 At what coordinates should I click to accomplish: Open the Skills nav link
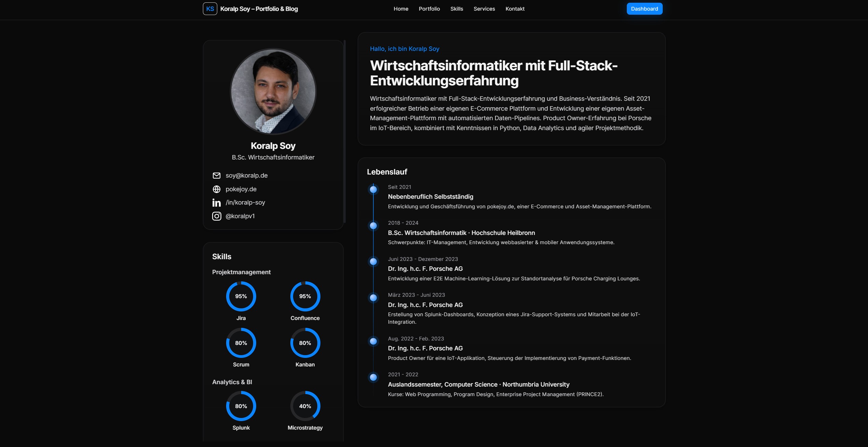point(456,9)
